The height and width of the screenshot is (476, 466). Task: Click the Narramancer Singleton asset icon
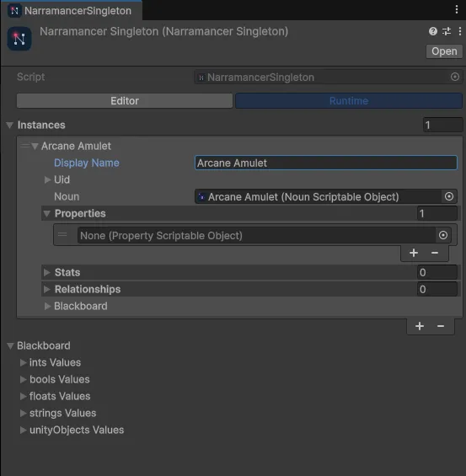tap(19, 39)
